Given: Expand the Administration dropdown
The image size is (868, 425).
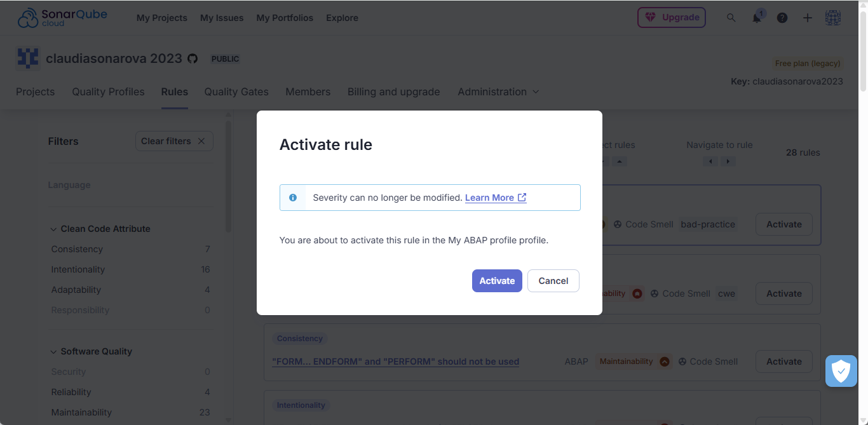Looking at the screenshot, I should coord(499,91).
